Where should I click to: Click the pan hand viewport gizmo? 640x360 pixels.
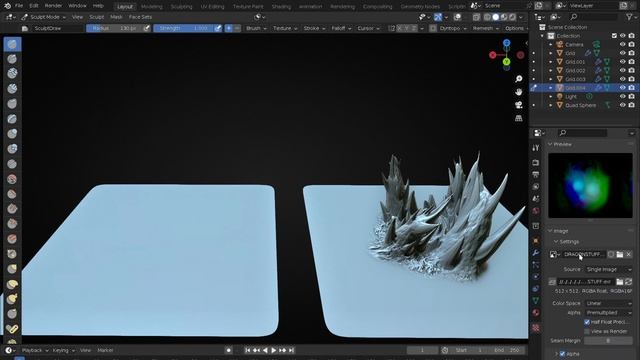tap(519, 92)
